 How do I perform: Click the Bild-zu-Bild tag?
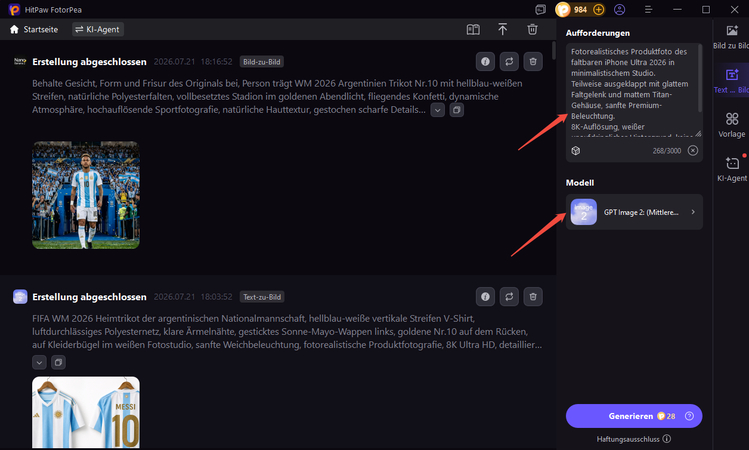tap(262, 62)
